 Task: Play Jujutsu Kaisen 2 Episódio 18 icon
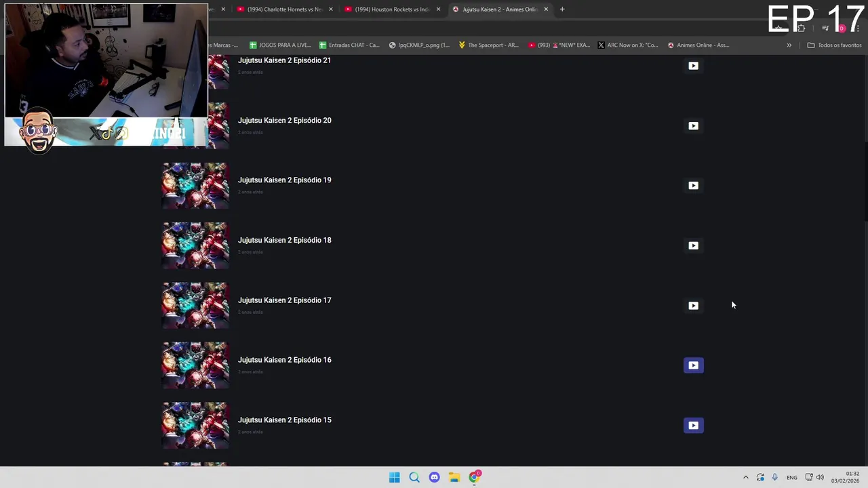click(x=693, y=245)
